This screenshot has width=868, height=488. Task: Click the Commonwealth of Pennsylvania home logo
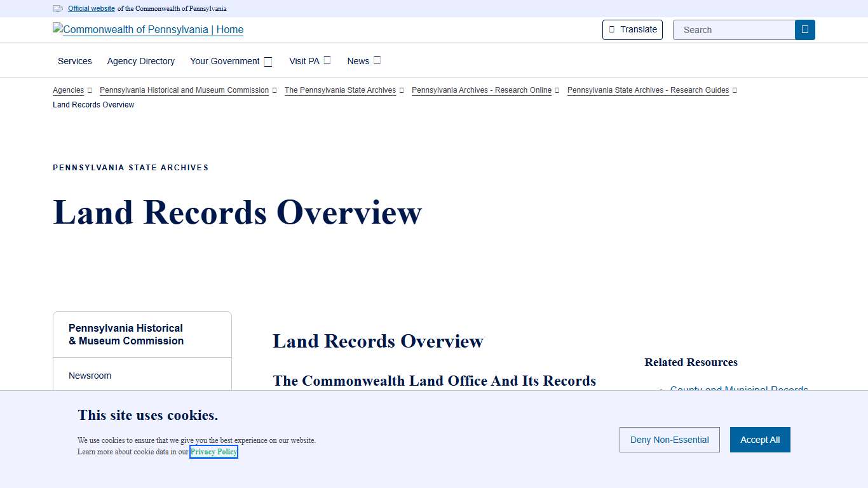(147, 29)
